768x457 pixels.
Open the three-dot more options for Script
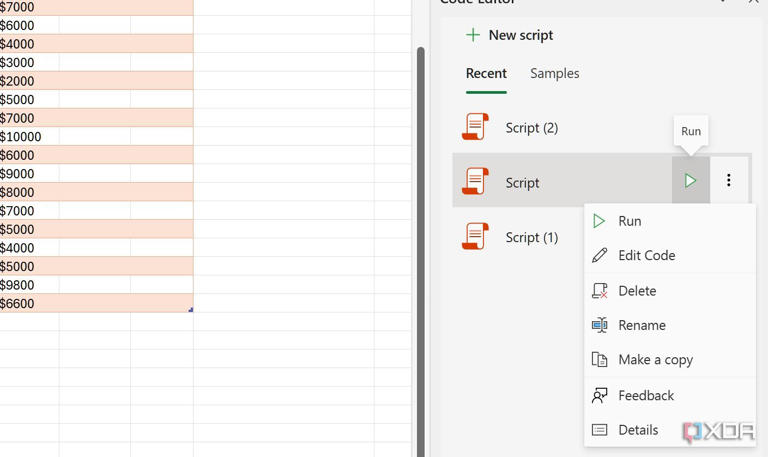(729, 181)
